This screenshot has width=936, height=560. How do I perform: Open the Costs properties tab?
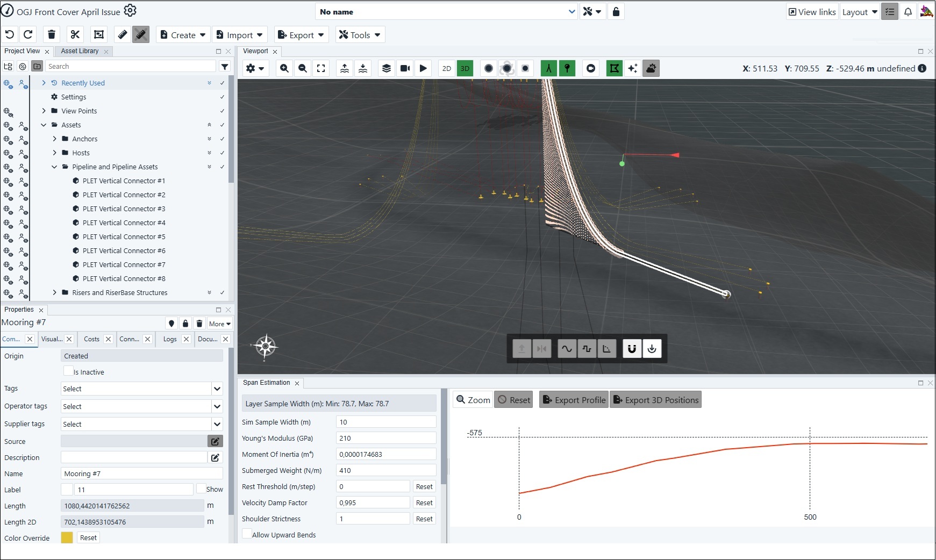click(91, 339)
